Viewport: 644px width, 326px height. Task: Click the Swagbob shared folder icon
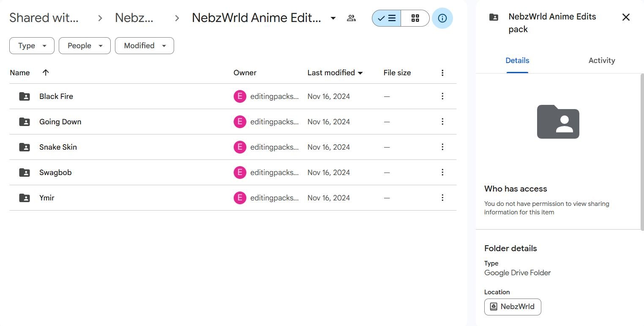(25, 173)
